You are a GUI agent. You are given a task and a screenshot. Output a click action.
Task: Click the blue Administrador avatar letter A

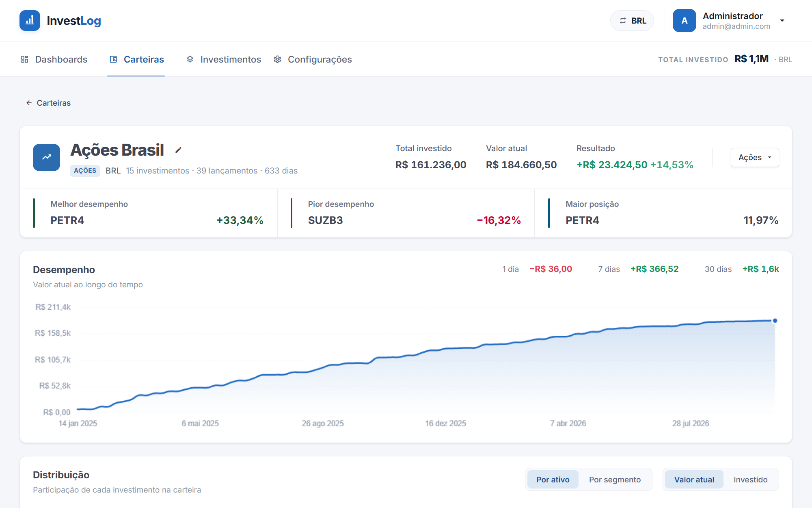click(684, 21)
